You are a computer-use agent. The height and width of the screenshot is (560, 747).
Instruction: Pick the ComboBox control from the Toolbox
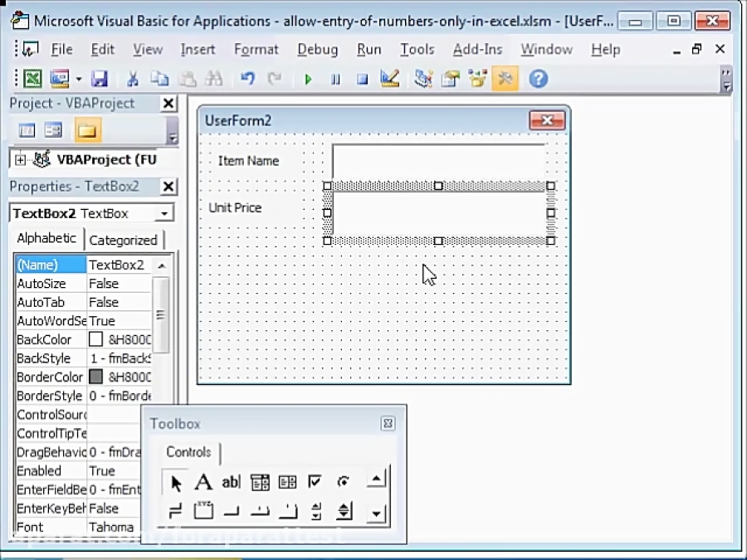tap(260, 481)
